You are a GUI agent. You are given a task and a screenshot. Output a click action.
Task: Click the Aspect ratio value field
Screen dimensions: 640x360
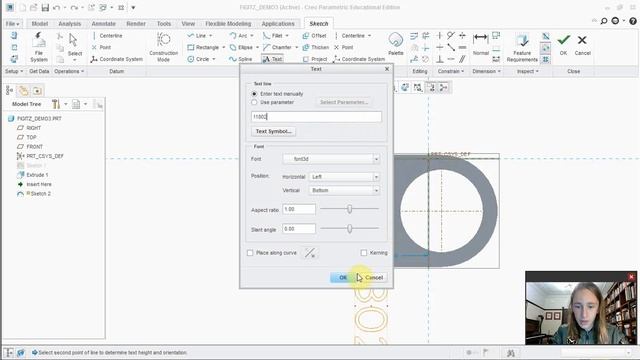299,209
